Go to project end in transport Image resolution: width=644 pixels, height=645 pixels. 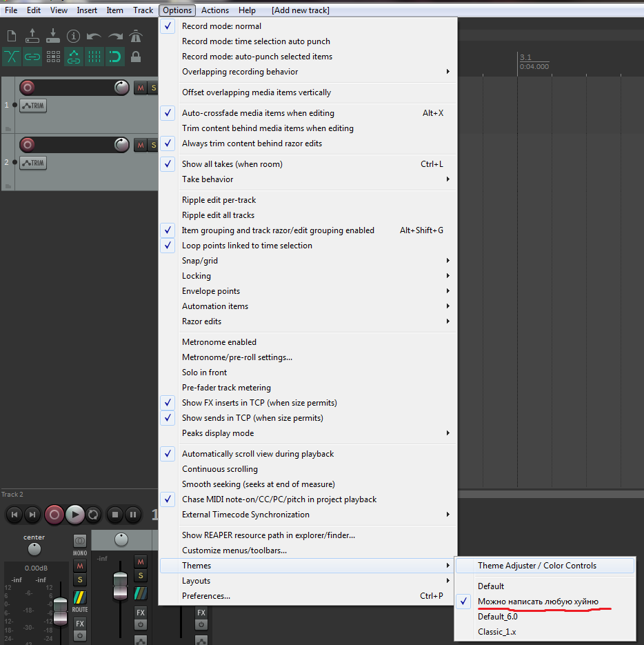(32, 515)
